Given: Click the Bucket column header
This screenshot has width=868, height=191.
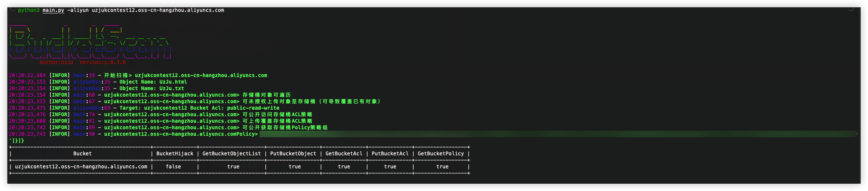Looking at the screenshot, I should tap(82, 154).
